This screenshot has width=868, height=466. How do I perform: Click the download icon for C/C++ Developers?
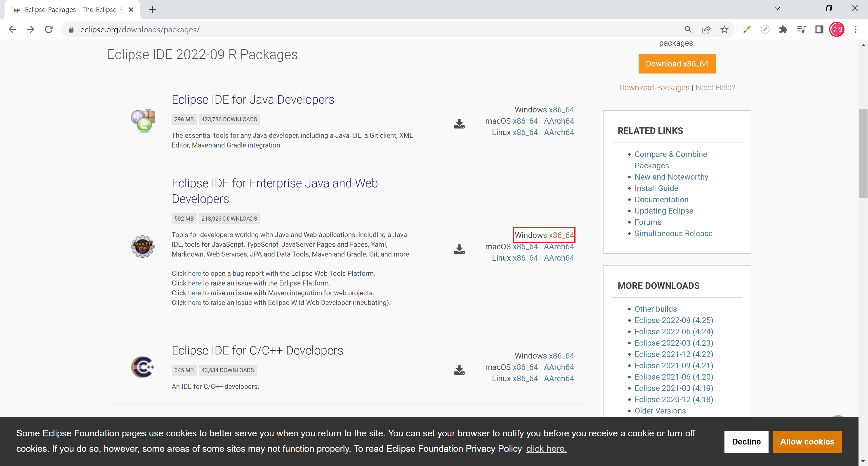click(x=459, y=370)
